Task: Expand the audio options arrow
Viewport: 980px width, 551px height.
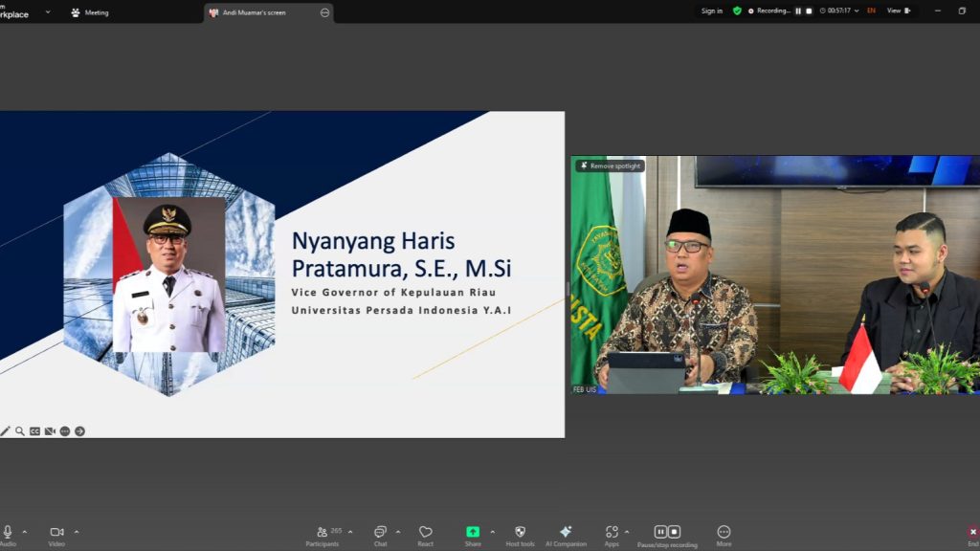Action: click(25, 532)
